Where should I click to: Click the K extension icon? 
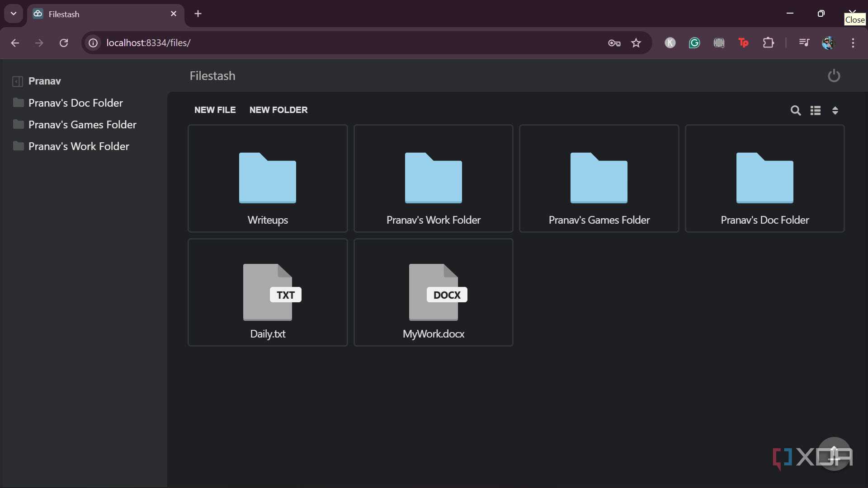tap(670, 43)
